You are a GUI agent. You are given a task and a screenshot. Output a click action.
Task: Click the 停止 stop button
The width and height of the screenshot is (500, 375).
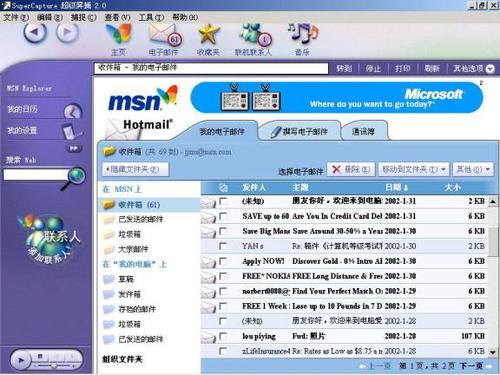[x=373, y=69]
